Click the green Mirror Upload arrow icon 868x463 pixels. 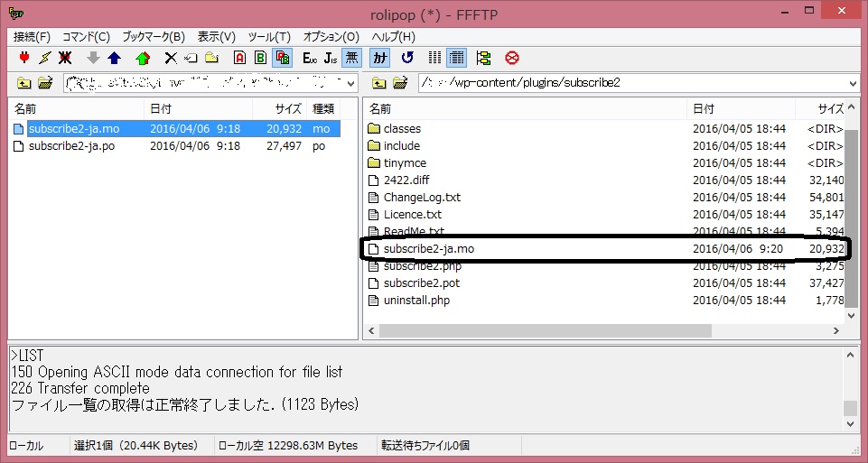[142, 58]
